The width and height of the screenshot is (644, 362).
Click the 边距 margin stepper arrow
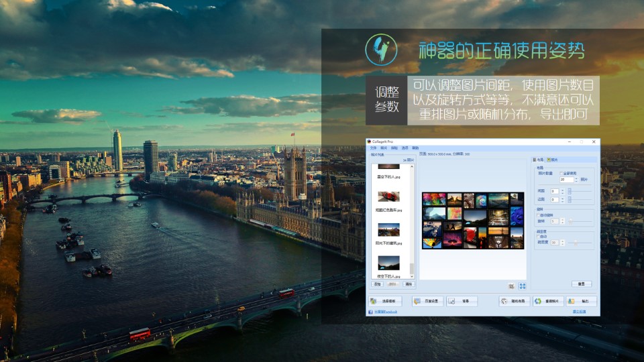point(562,199)
